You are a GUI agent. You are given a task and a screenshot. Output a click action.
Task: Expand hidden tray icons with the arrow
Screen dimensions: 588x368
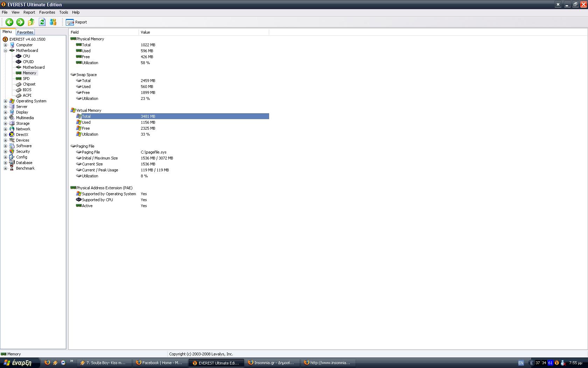[531, 363]
